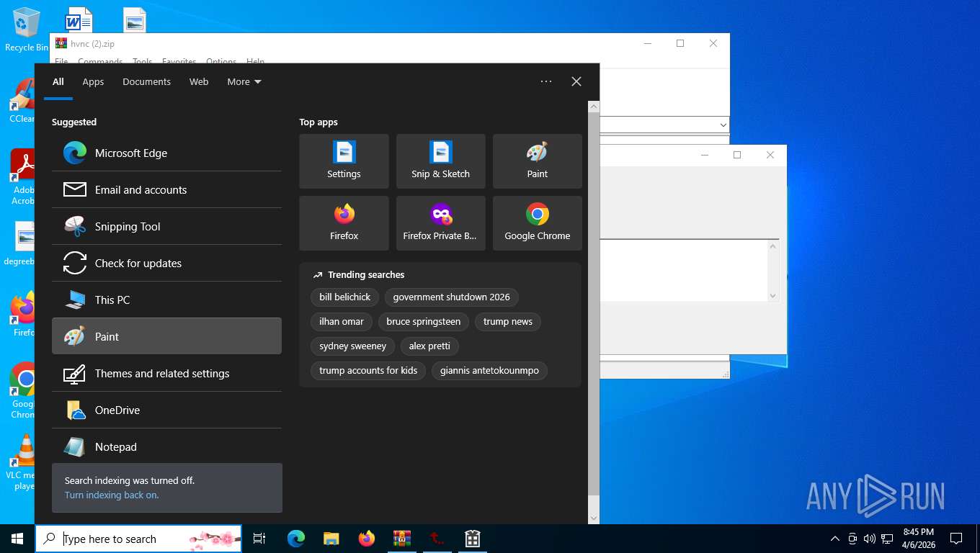
Task: Search trending topic sydney sweeney
Action: click(353, 346)
